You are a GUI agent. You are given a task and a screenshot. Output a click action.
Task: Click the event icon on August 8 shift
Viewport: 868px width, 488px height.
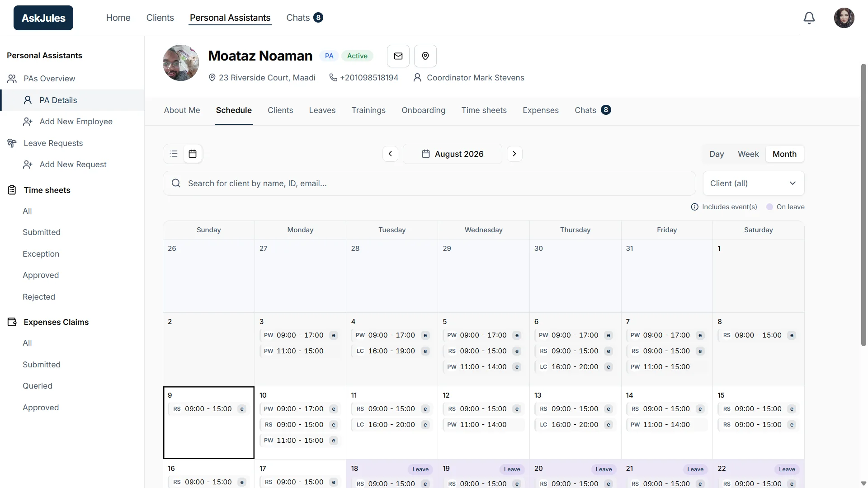click(x=792, y=335)
